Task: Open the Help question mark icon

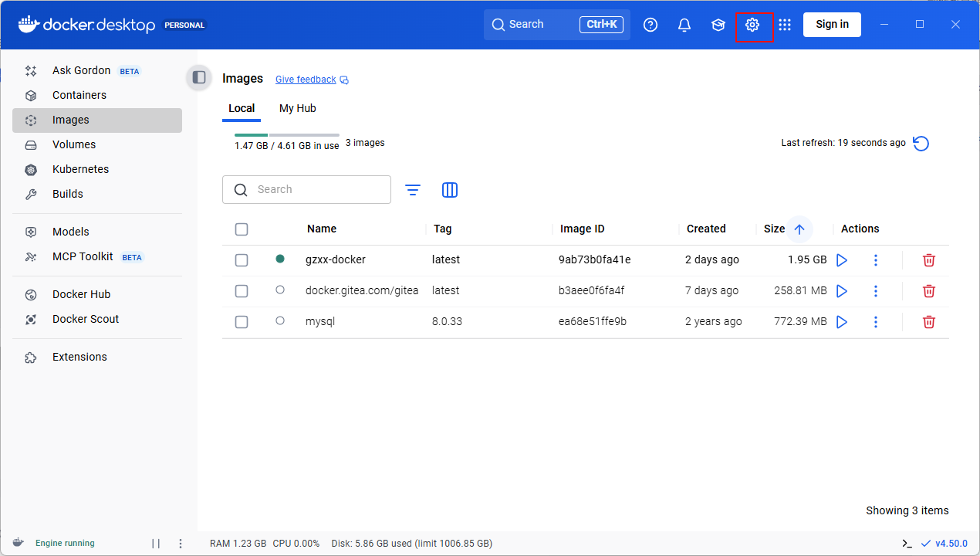Action: pos(651,25)
